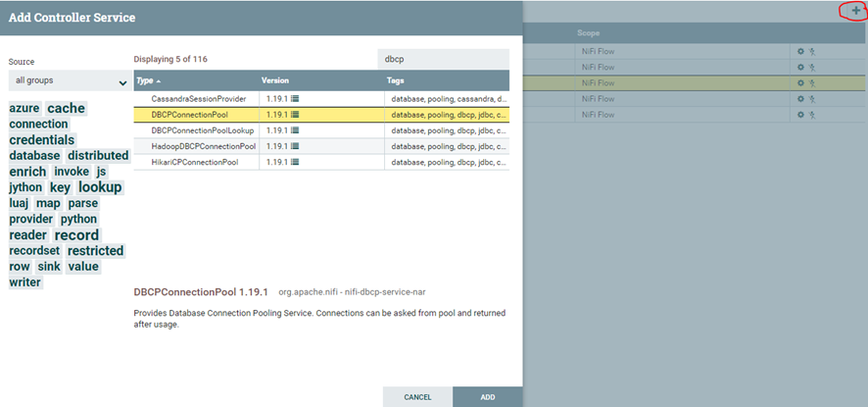Viewport: 868px width, 407px height.
Task: Filter by the connection tag
Action: [39, 125]
